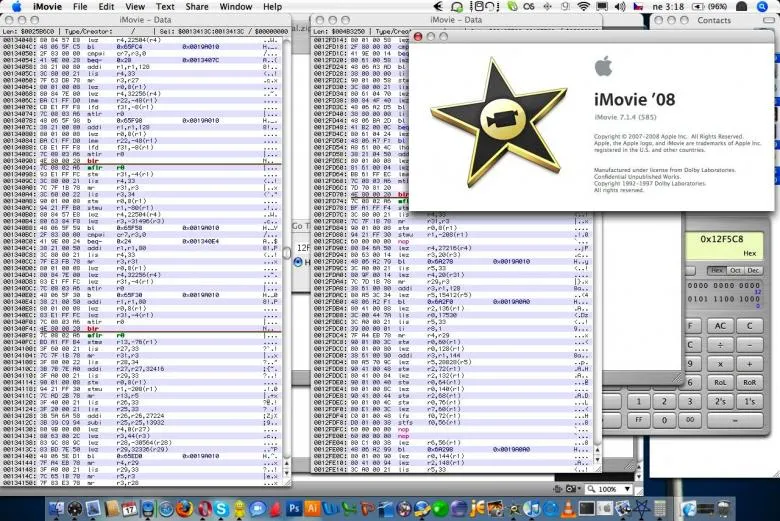Open the Trash in the Dock
Screen dimensions: 780x521
tap(724, 508)
